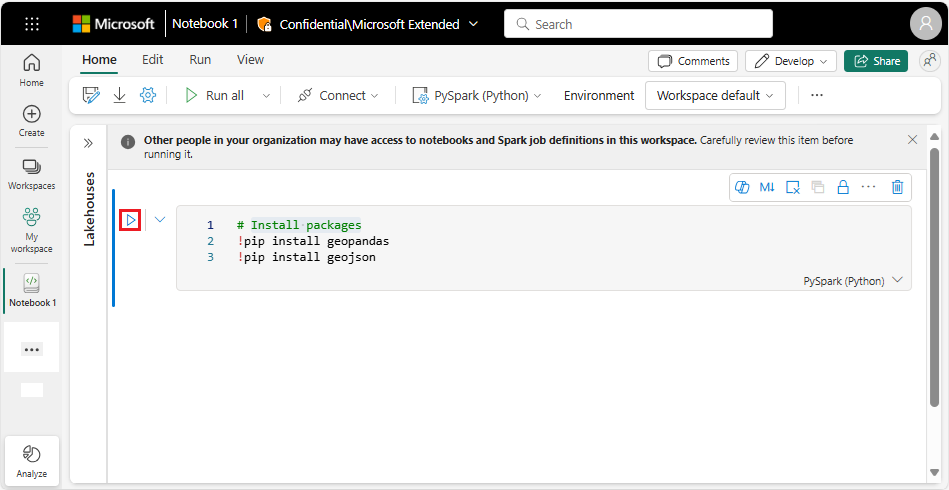Open Workspaces in the left sidebar
The image size is (949, 490).
(x=31, y=174)
